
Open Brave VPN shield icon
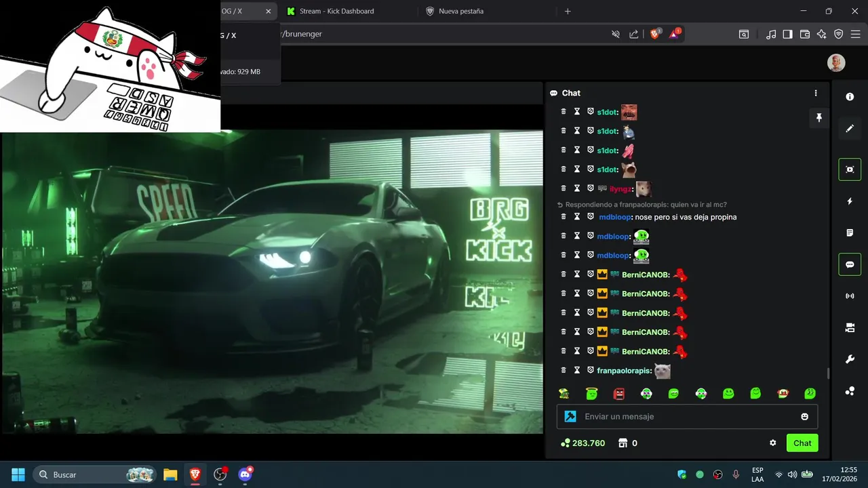(839, 34)
